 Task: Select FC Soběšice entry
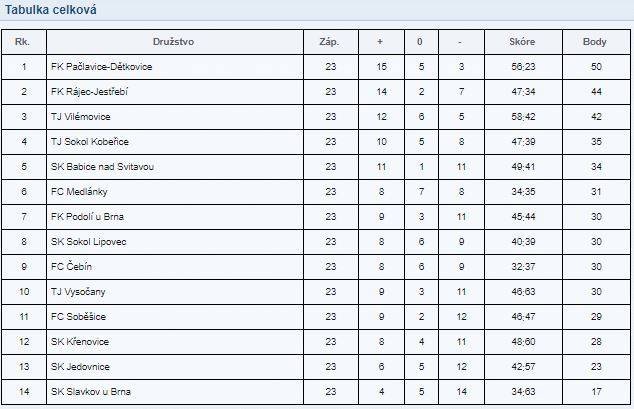tap(78, 317)
